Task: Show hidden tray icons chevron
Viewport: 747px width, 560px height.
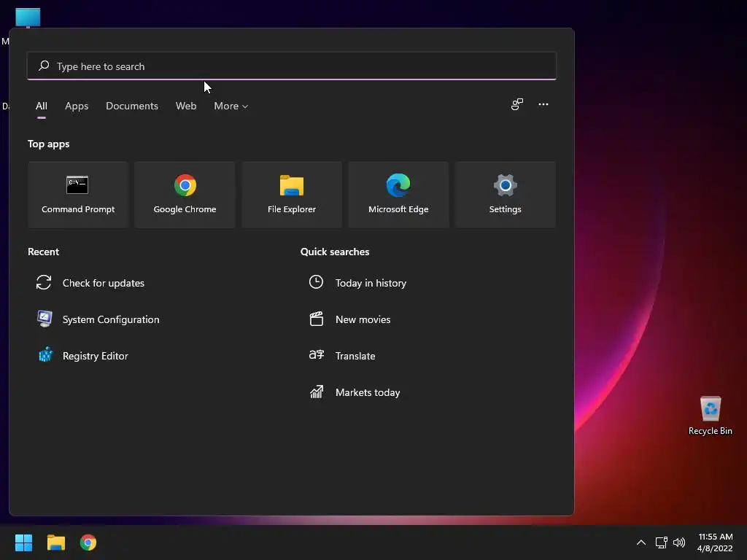Action: tap(641, 542)
